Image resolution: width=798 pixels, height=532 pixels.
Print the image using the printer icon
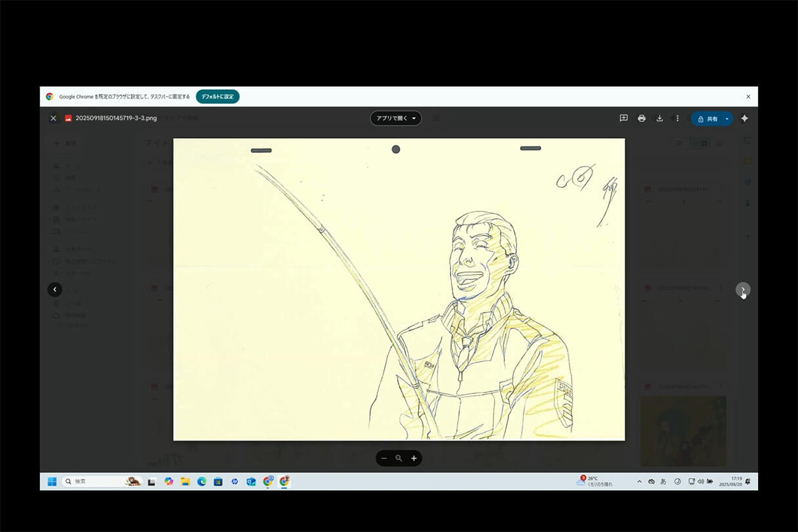(642, 118)
